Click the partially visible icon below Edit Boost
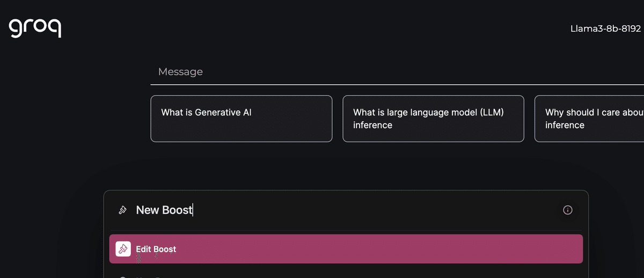The image size is (644, 278). point(123,277)
